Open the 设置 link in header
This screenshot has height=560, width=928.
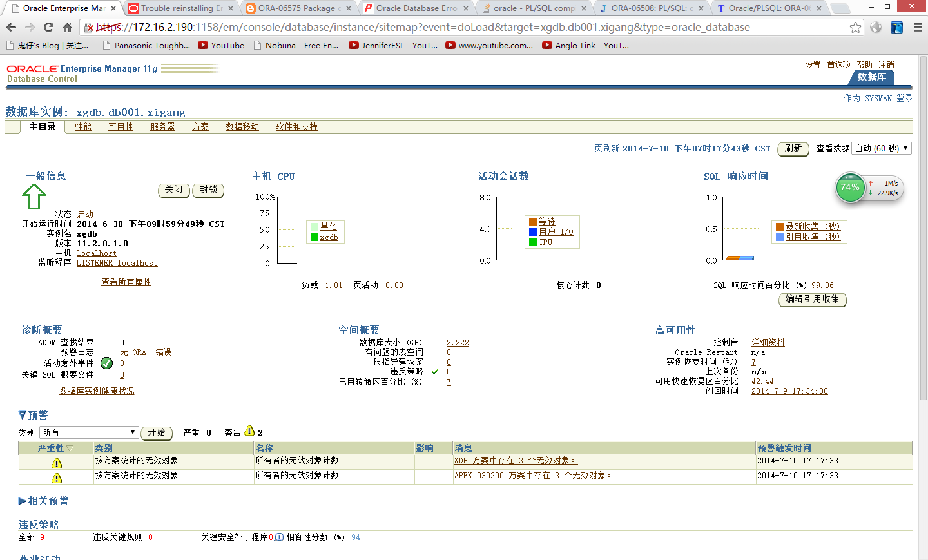tap(813, 64)
